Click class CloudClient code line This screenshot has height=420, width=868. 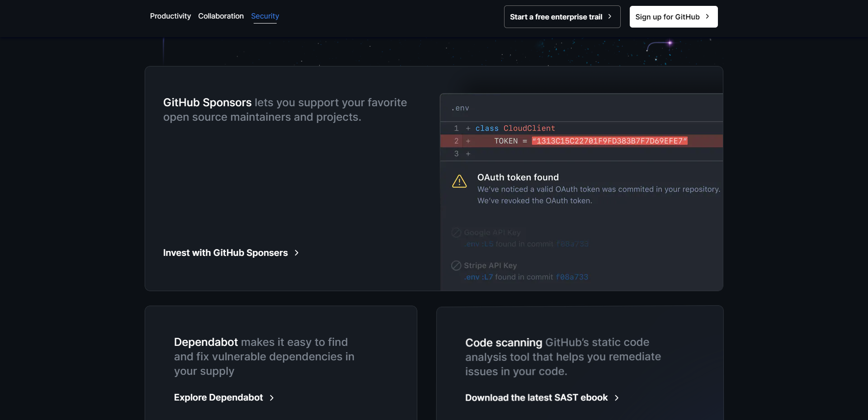point(515,128)
